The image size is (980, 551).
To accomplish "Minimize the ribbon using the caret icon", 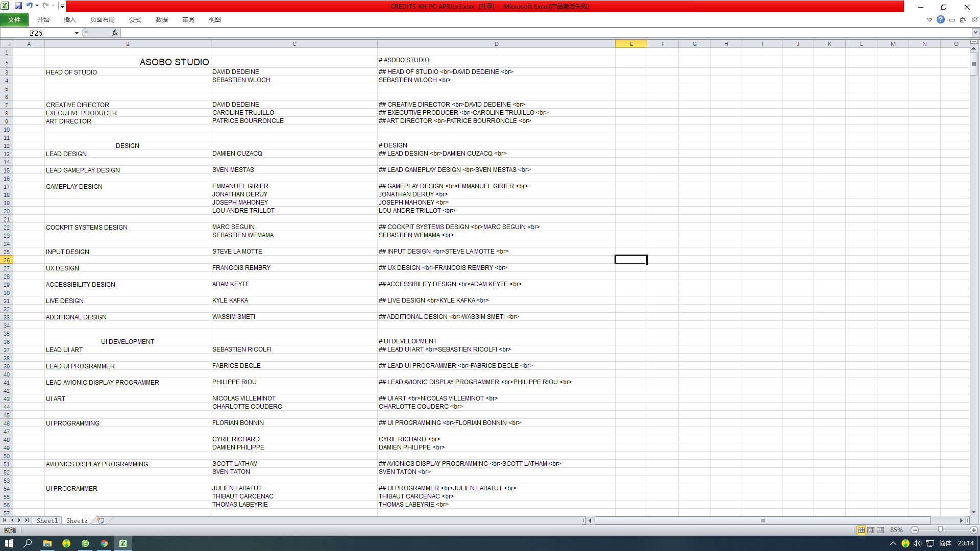I will click(929, 19).
